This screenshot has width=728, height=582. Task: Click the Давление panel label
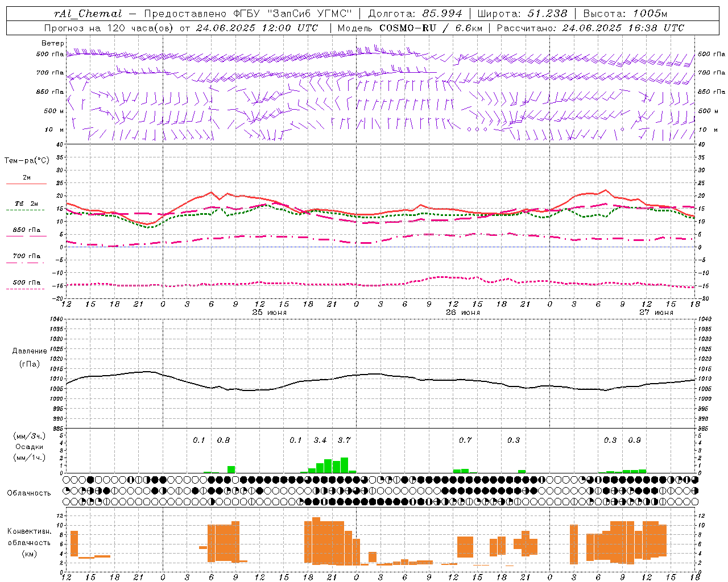29,351
